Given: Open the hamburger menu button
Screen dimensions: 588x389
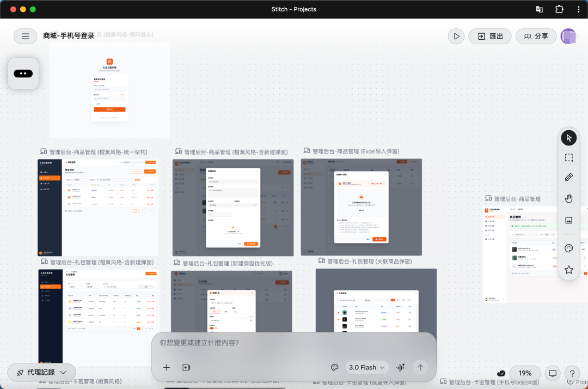Looking at the screenshot, I should pos(25,37).
